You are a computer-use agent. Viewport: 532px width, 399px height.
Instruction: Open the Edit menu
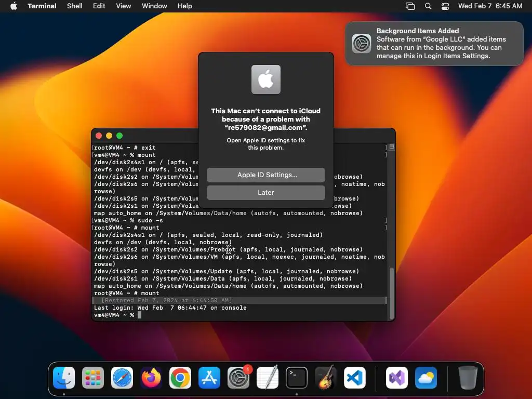coord(99,6)
